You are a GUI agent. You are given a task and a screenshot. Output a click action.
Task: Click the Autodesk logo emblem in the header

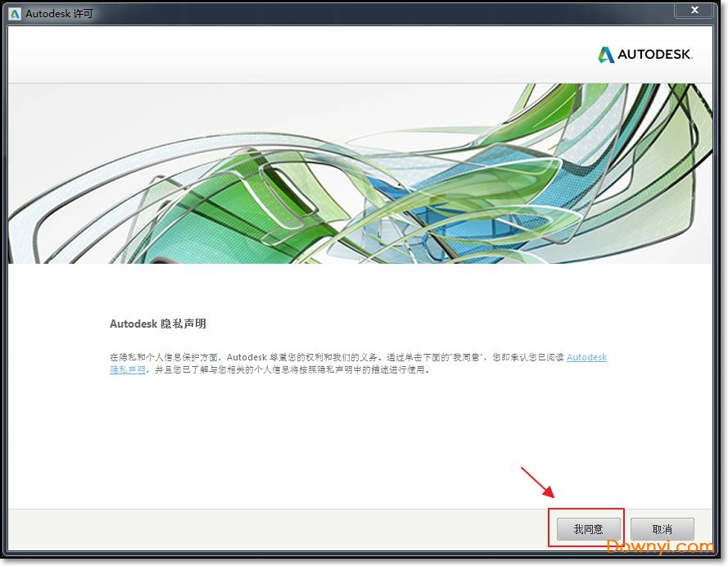605,55
